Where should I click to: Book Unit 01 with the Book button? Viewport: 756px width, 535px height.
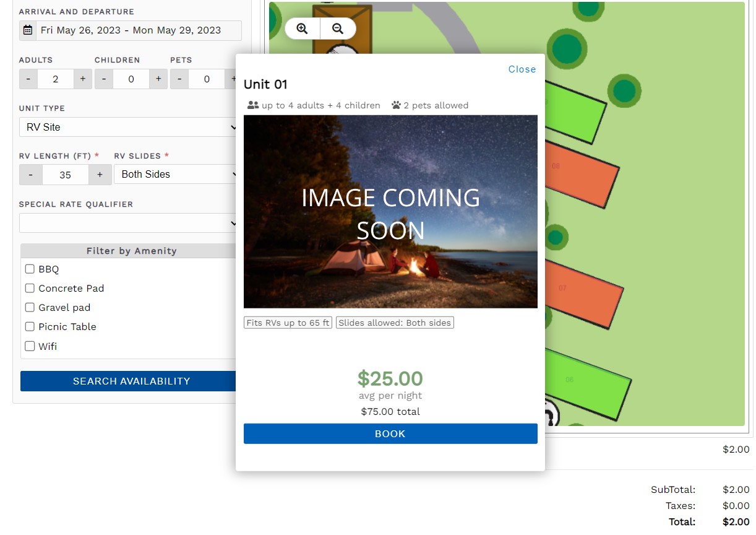click(390, 433)
